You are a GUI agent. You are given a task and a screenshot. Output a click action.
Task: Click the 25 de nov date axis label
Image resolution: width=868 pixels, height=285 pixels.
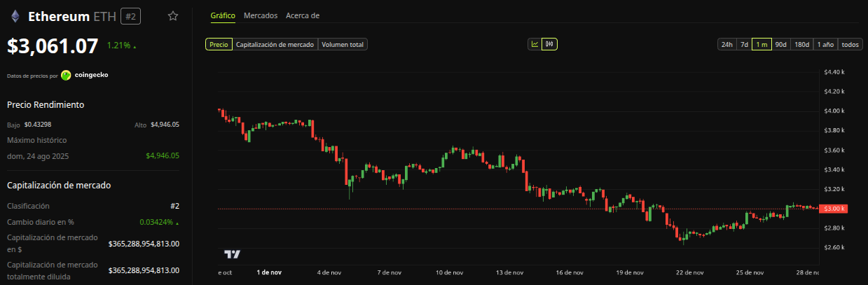point(750,272)
